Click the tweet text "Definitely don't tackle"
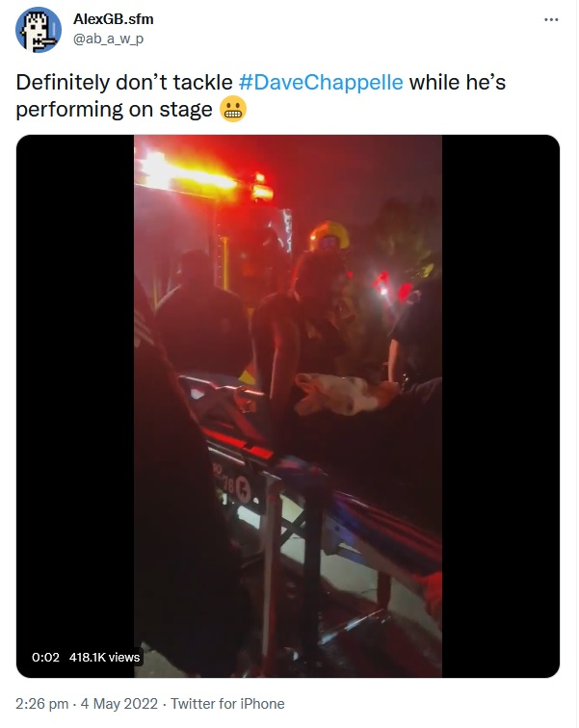Screen dimensions: 579x728 [x=124, y=82]
